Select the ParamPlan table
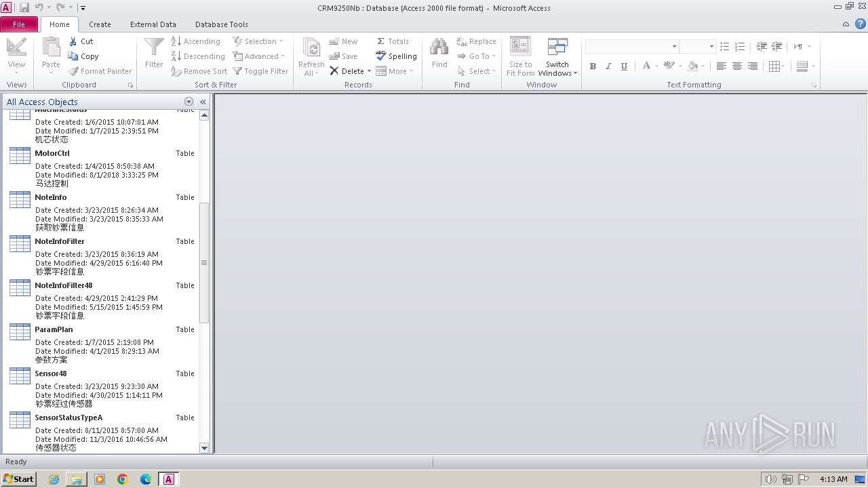This screenshot has height=488, width=868. tap(102, 343)
